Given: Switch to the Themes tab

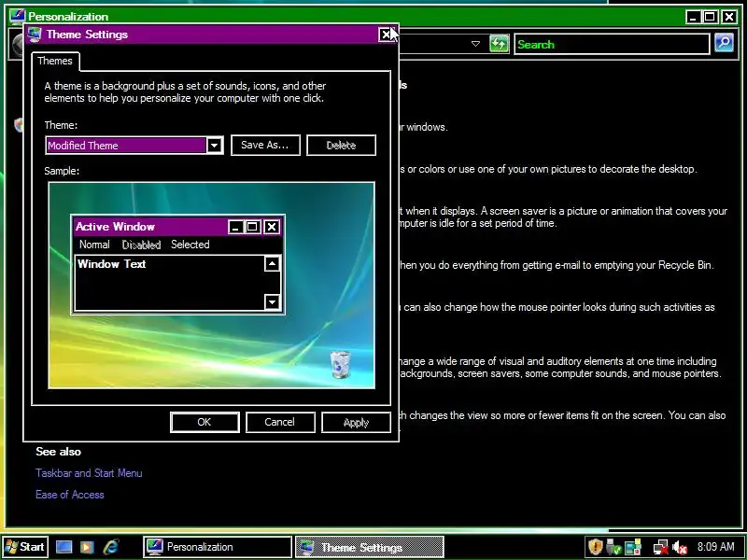Looking at the screenshot, I should point(55,61).
